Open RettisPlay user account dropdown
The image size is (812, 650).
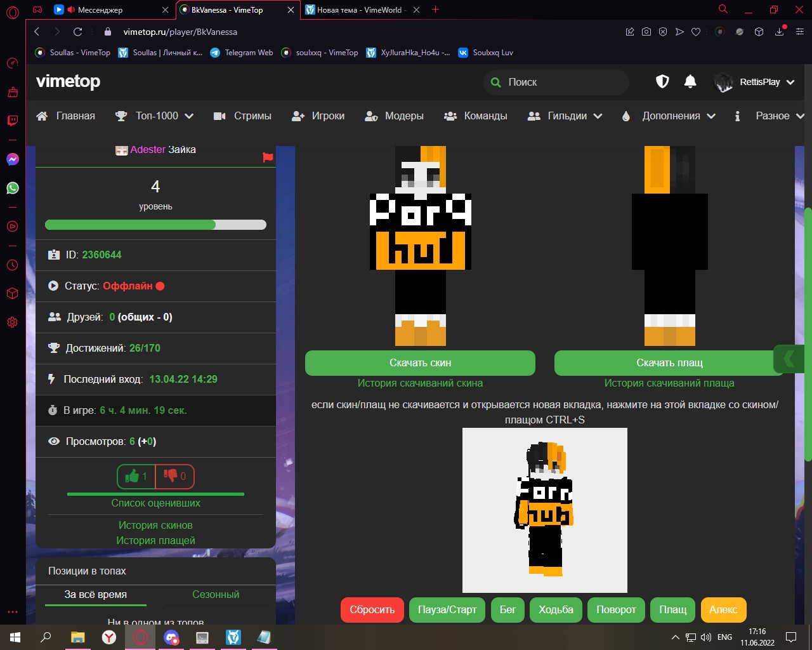tap(755, 82)
